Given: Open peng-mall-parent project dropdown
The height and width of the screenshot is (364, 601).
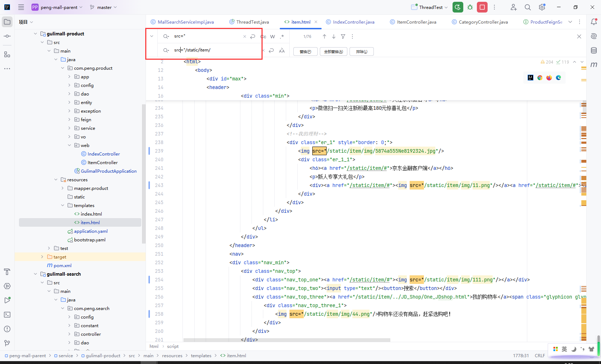Looking at the screenshot, I should click(57, 7).
